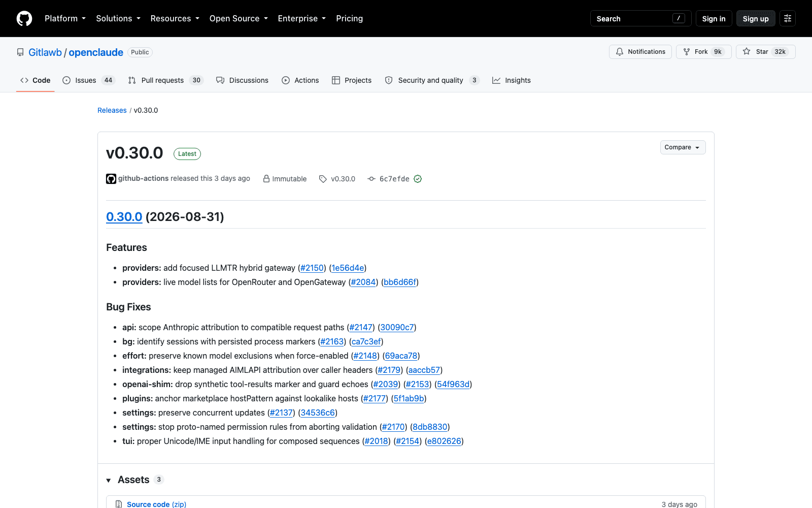Screen dimensions: 812x508
Task: Open the Actions tab
Action: [x=300, y=80]
